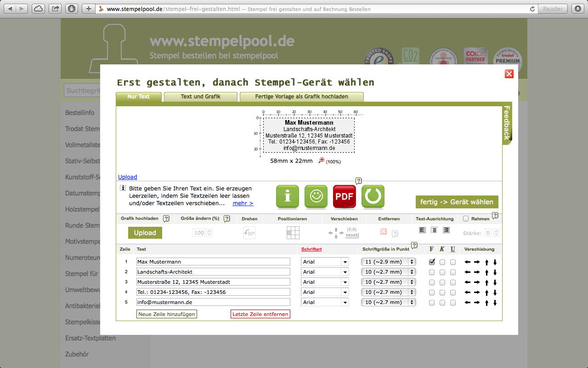Click the rotate 90° icon under Drehen
This screenshot has height=368, width=588.
(249, 233)
